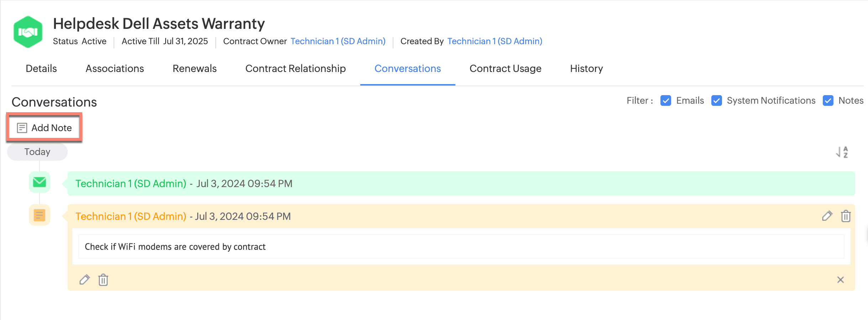
Task: Click the note text about WiFi modems
Action: 175,247
